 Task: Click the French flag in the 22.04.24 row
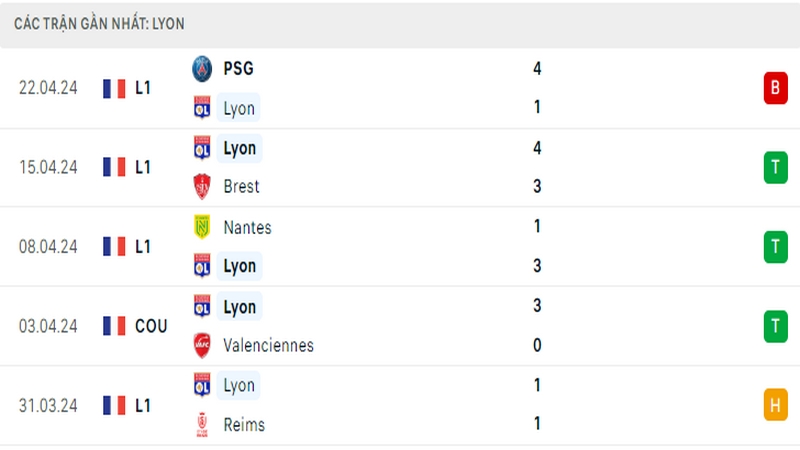click(x=114, y=88)
